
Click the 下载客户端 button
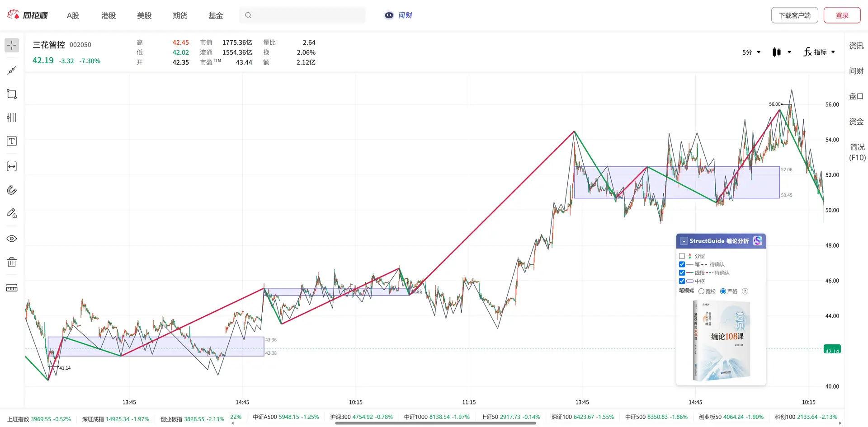(x=794, y=15)
